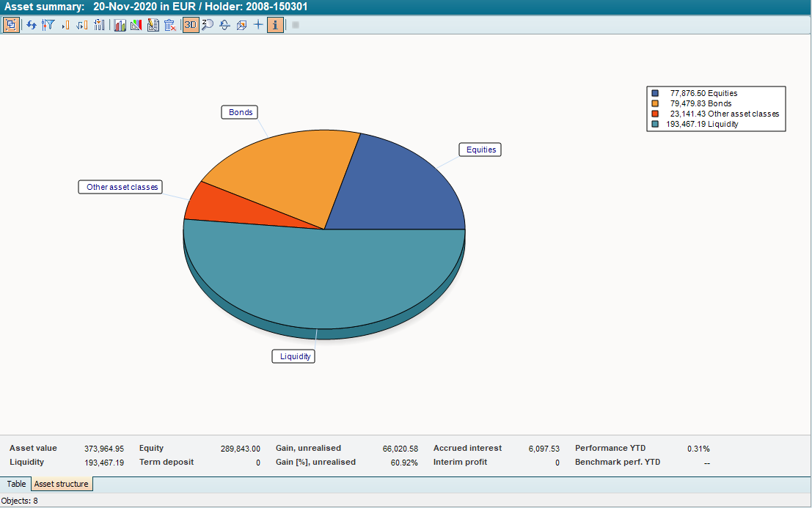Click the rotate chart icon
The height and width of the screenshot is (508, 812).
[x=224, y=25]
